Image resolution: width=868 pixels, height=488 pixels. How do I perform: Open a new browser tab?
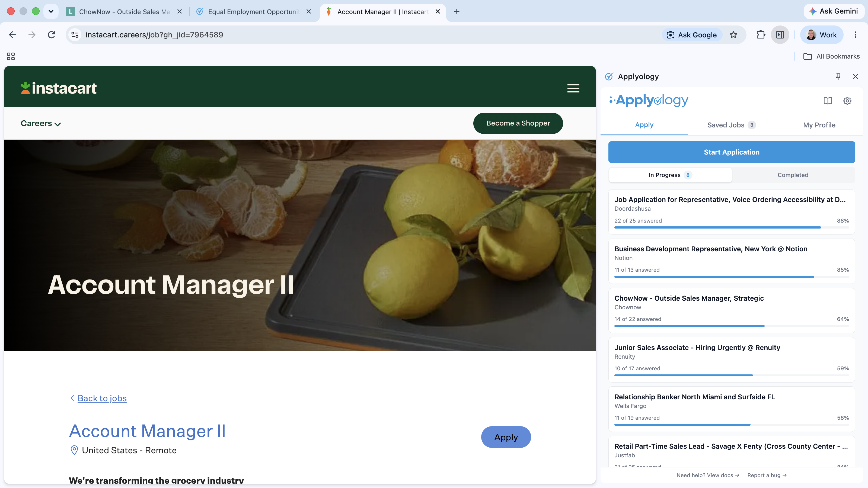tap(457, 11)
